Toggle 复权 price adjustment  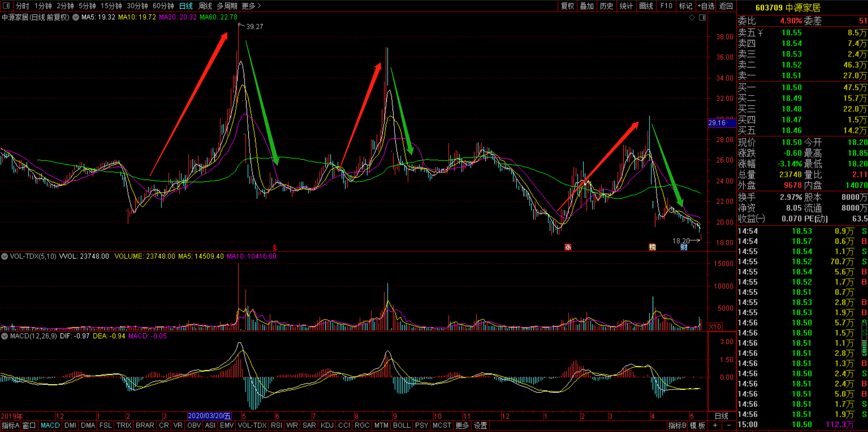tap(567, 6)
